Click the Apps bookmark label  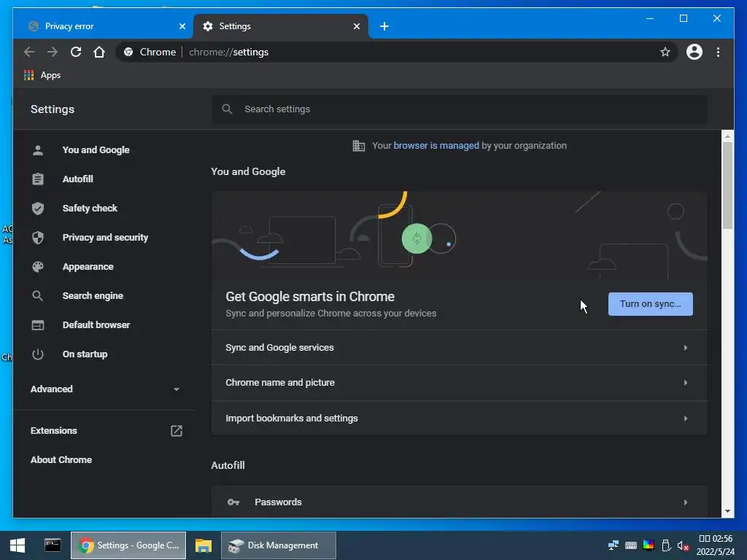[50, 75]
